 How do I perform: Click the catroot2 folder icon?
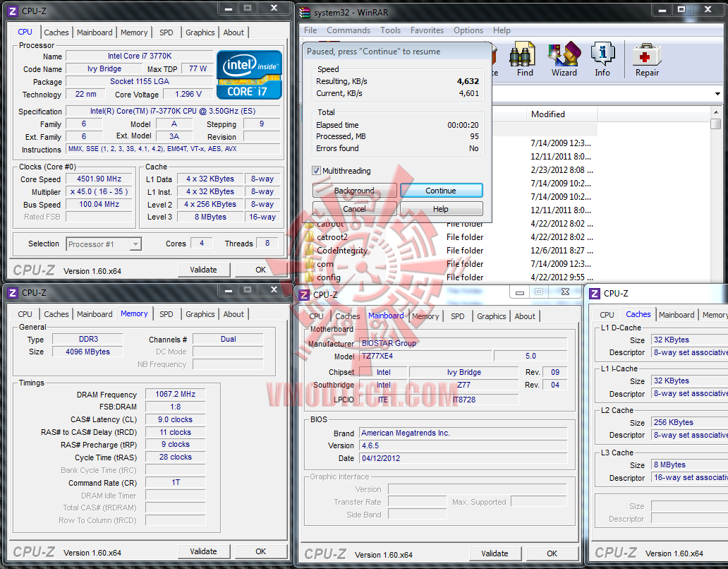[309, 237]
